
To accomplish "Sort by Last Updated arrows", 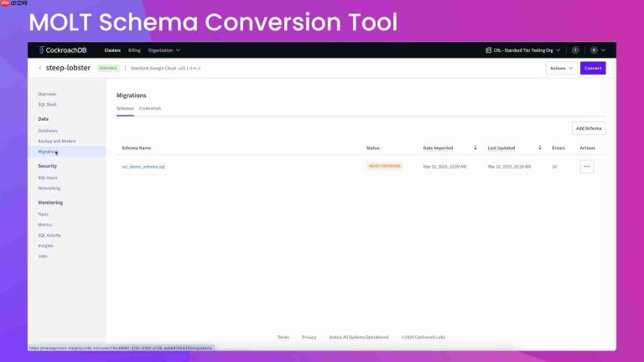I will click(x=540, y=147).
